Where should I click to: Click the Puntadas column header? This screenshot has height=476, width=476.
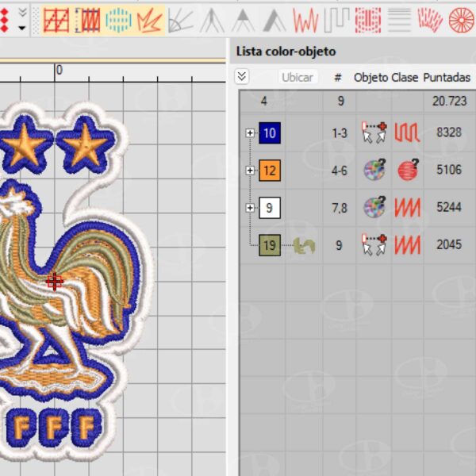pyautogui.click(x=447, y=78)
